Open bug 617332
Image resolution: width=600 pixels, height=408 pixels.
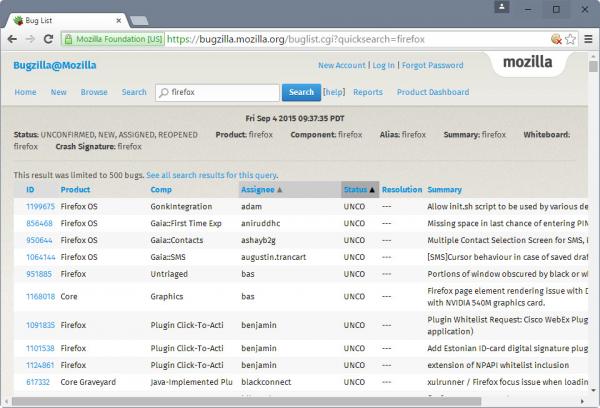tap(38, 382)
